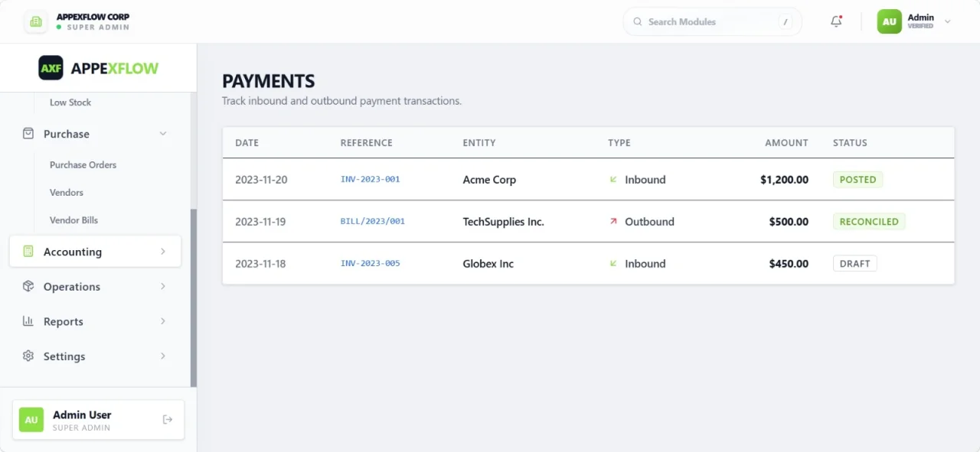Click the Purchase bag icon
Viewport: 980px width, 452px height.
(28, 133)
